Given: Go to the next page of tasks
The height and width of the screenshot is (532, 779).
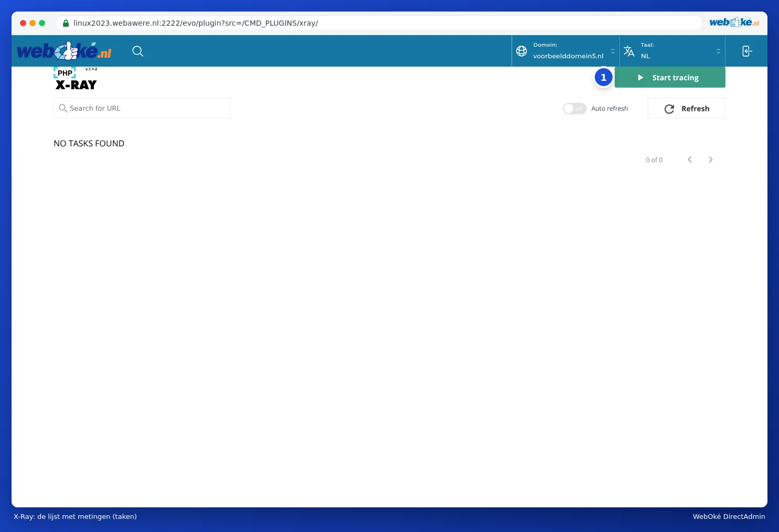Looking at the screenshot, I should pos(711,159).
